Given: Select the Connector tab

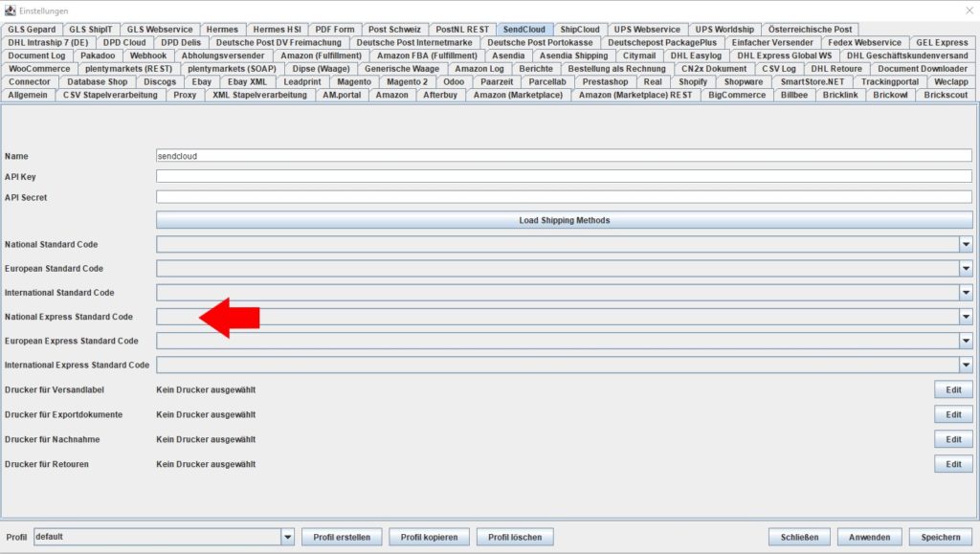Looking at the screenshot, I should coord(30,82).
